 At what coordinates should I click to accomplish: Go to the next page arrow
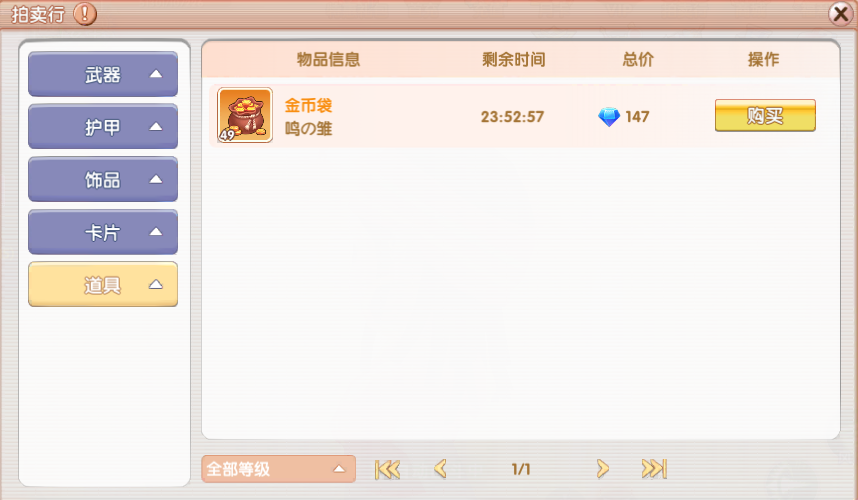pyautogui.click(x=602, y=469)
